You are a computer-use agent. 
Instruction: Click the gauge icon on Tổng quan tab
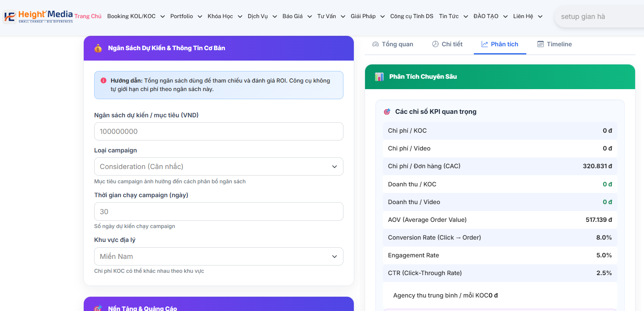pos(375,44)
